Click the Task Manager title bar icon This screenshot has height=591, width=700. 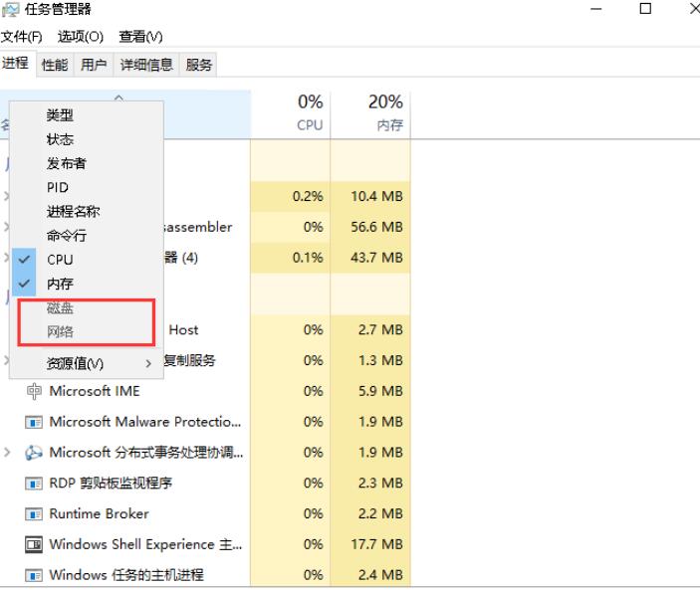(11, 9)
